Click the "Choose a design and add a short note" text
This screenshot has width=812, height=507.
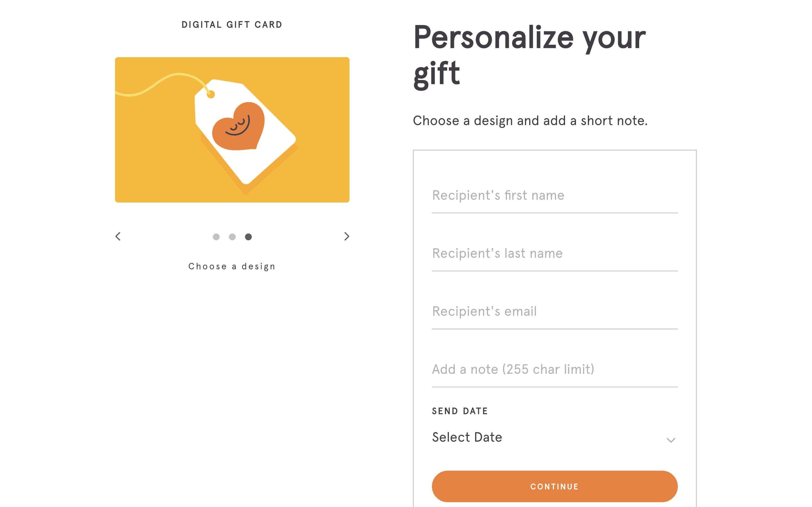[530, 121]
